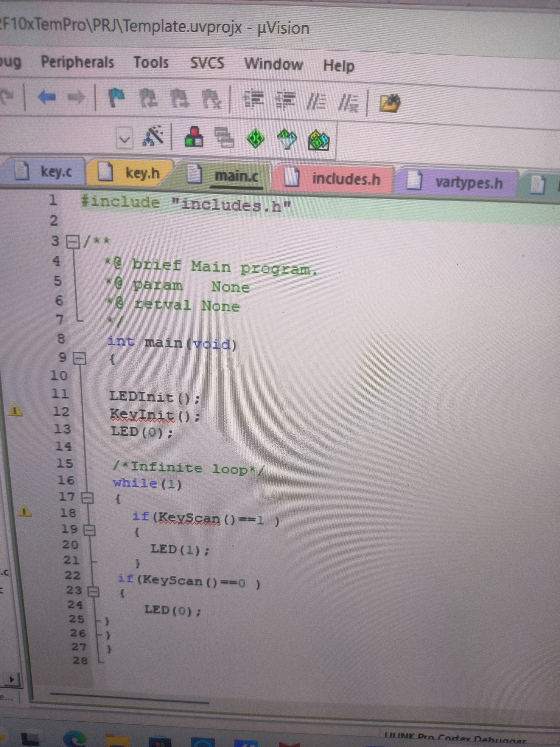Collapse main function fold at line 9
Viewport: 560px width, 747px height.
80,359
